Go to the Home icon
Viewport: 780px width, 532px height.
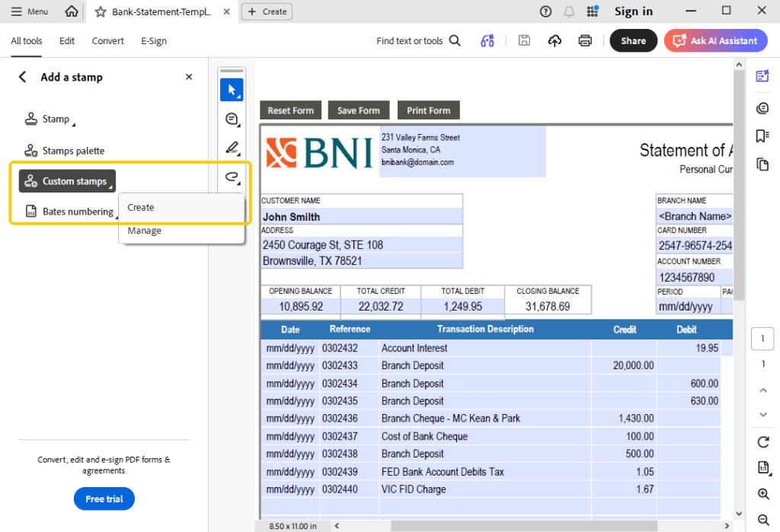pyautogui.click(x=72, y=11)
